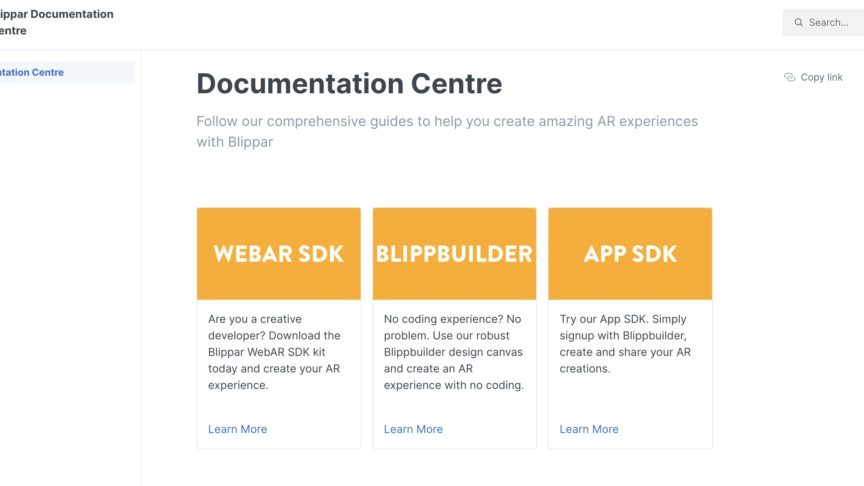This screenshot has width=864, height=486.
Task: Click the search magnifier icon
Action: (798, 23)
